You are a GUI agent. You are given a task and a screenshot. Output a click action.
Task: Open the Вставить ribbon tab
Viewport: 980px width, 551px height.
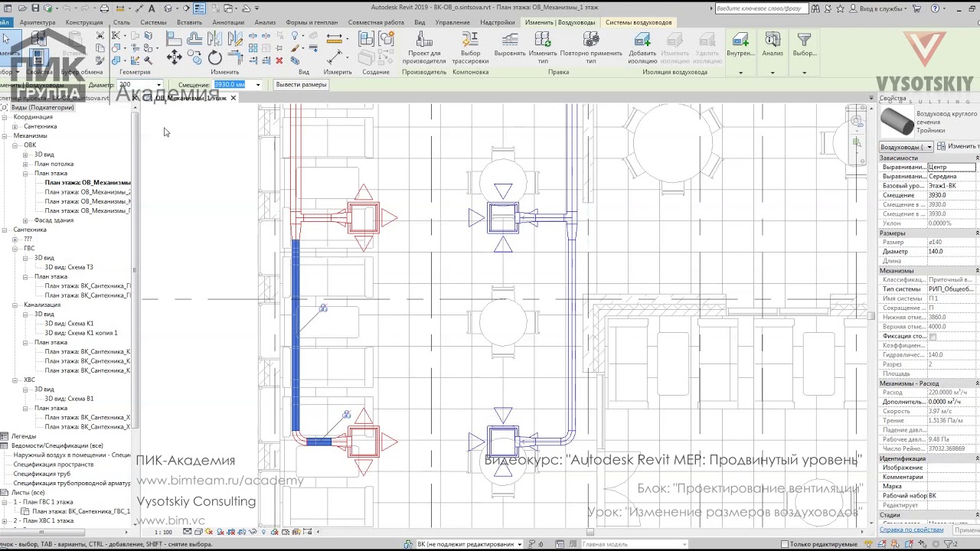(x=189, y=22)
